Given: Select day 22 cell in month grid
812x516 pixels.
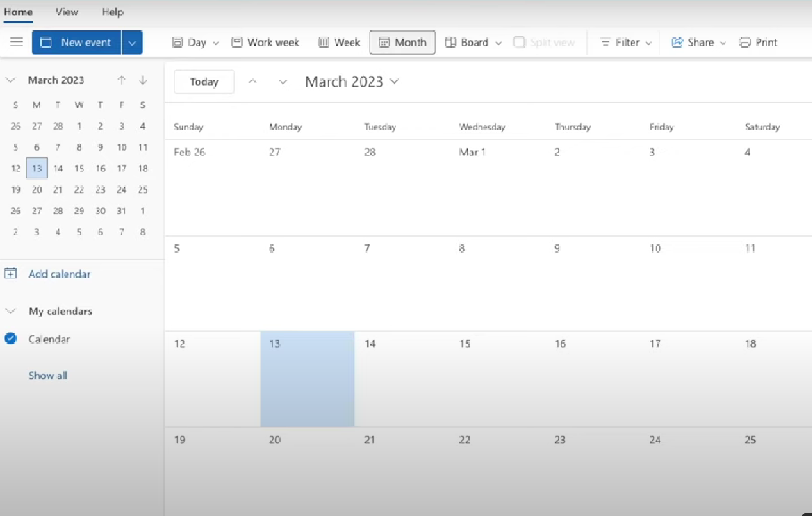Looking at the screenshot, I should [x=497, y=472].
